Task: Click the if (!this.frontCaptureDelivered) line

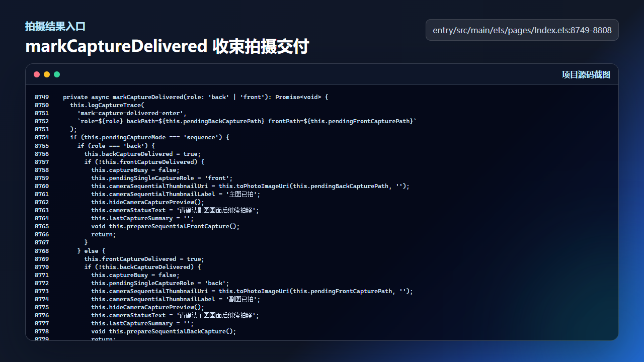Action: pos(144,162)
